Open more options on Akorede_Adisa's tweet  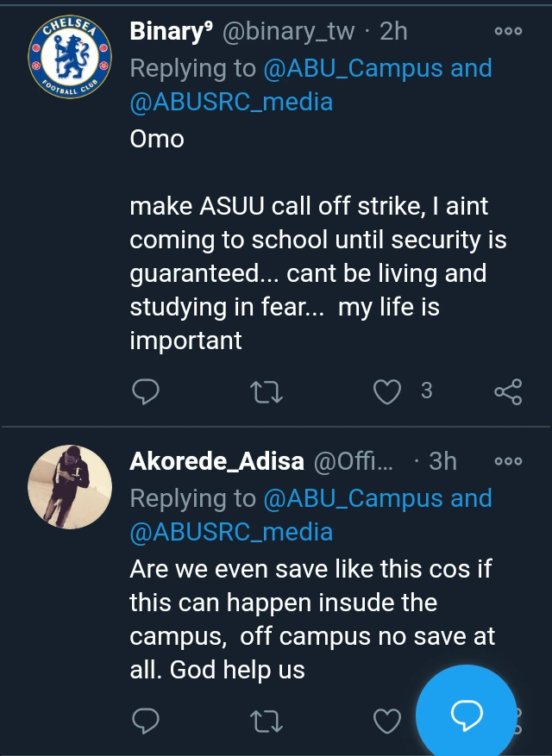508,462
